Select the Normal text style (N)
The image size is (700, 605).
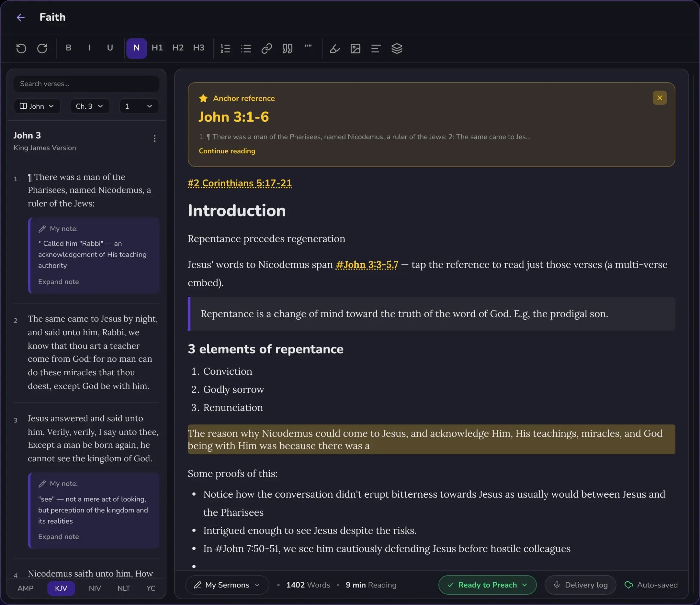137,48
